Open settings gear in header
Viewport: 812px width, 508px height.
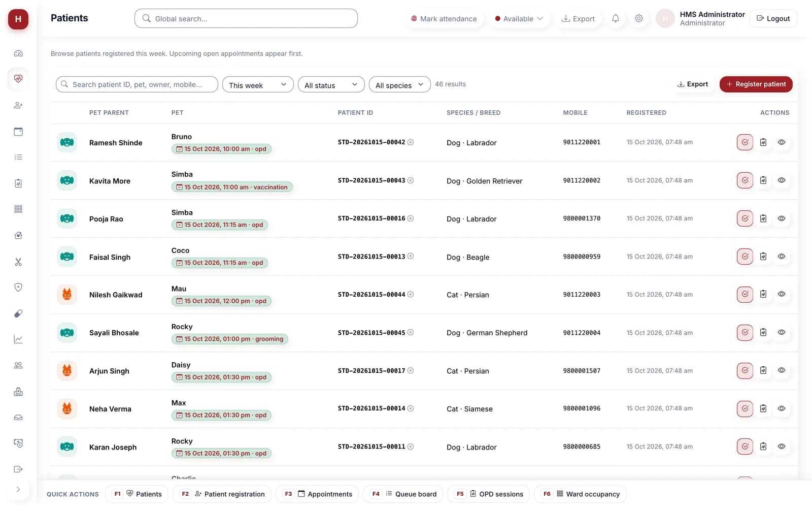(639, 19)
